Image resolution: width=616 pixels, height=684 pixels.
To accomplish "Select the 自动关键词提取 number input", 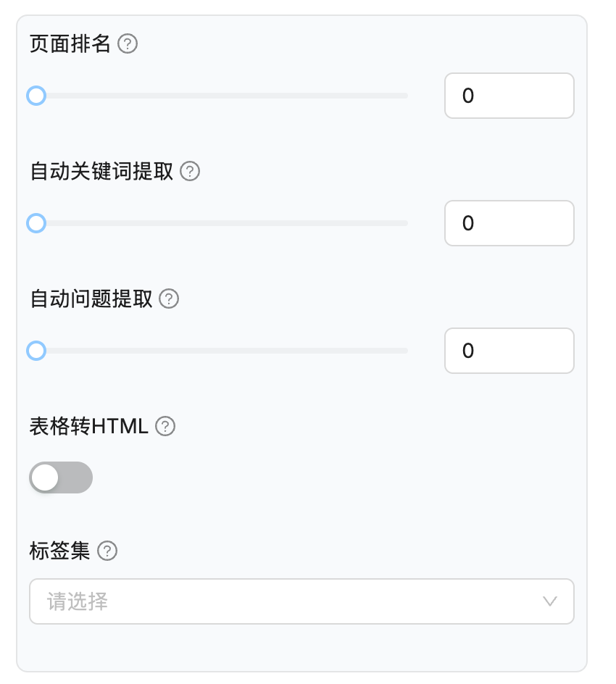I will [509, 223].
